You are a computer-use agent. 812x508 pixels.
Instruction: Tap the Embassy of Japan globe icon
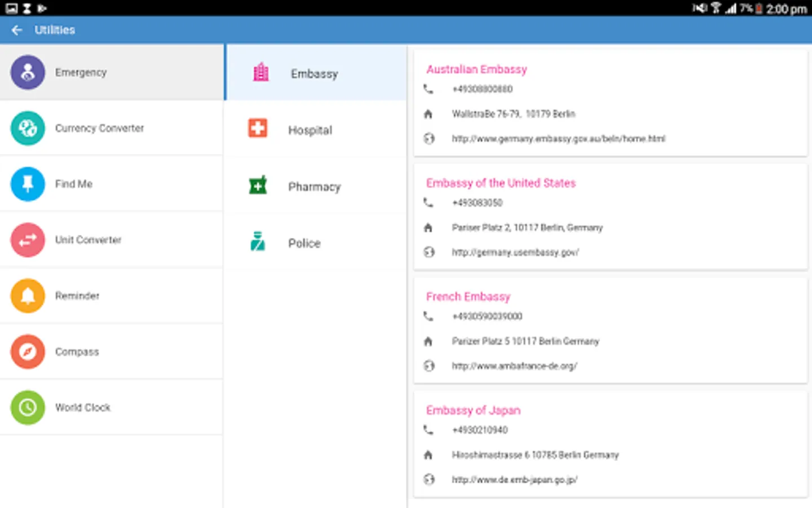[429, 480]
